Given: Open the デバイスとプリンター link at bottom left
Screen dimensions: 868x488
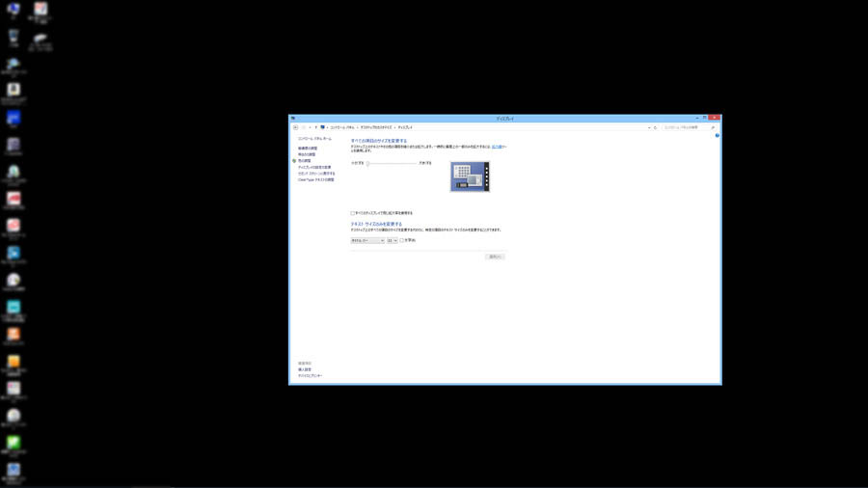Looking at the screenshot, I should click(311, 375).
